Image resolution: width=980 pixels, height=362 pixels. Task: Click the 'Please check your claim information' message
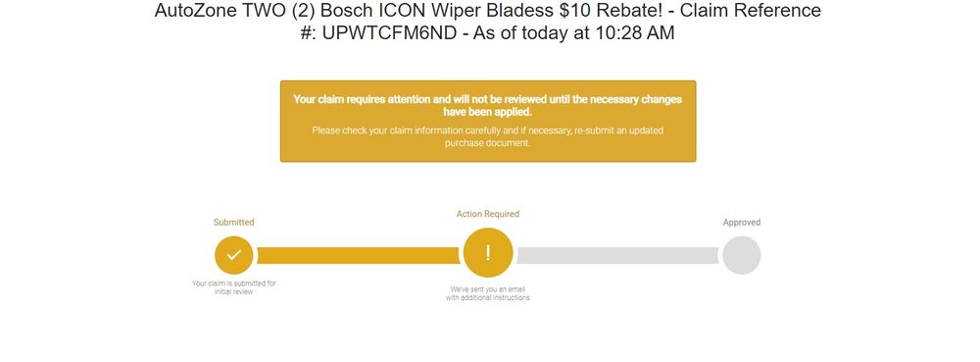point(487,137)
